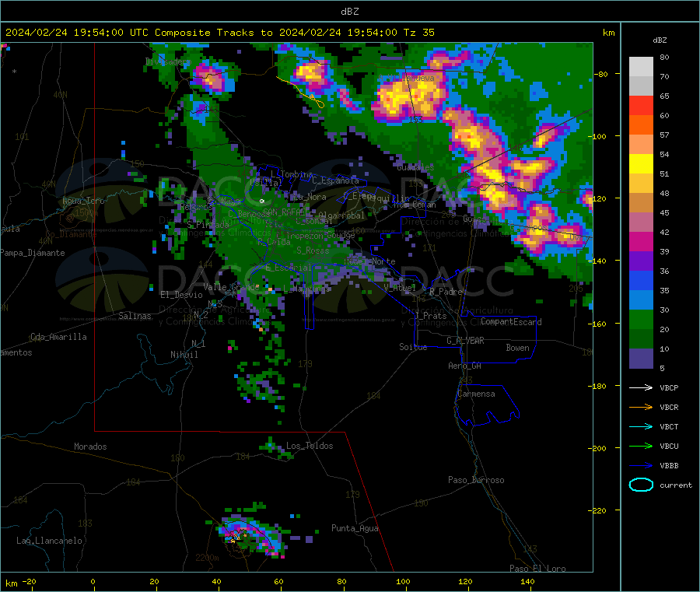Click the R_Padre map label
Viewport: 700px width, 592px height.
pyautogui.click(x=446, y=292)
